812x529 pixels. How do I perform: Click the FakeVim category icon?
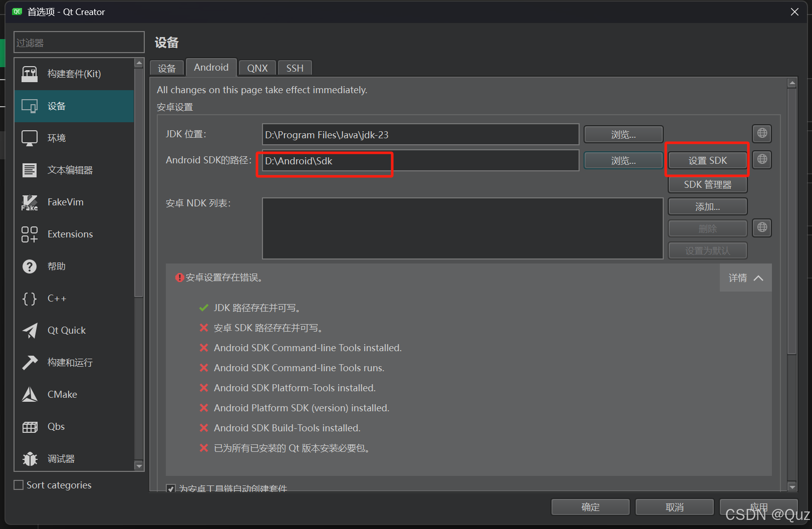tap(30, 202)
